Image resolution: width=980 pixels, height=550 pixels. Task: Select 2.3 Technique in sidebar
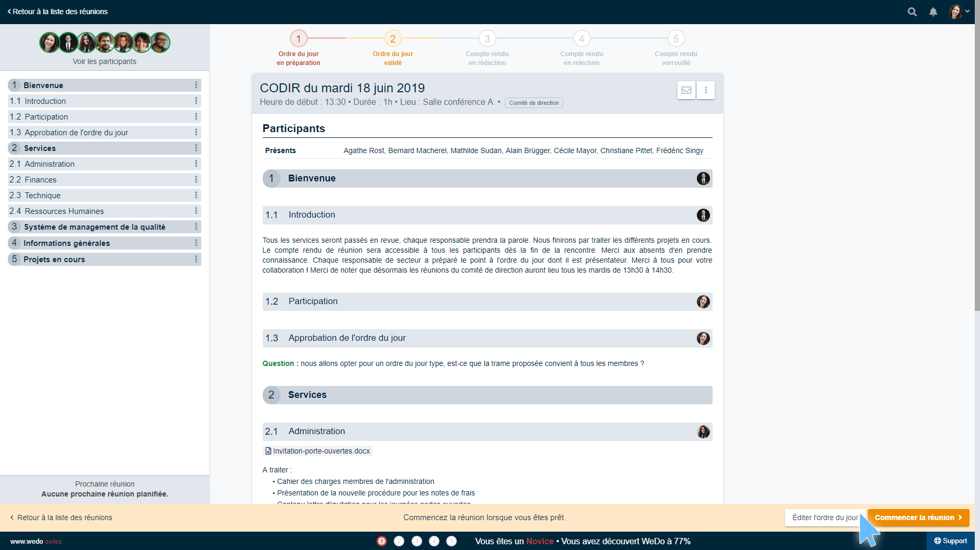coord(104,195)
